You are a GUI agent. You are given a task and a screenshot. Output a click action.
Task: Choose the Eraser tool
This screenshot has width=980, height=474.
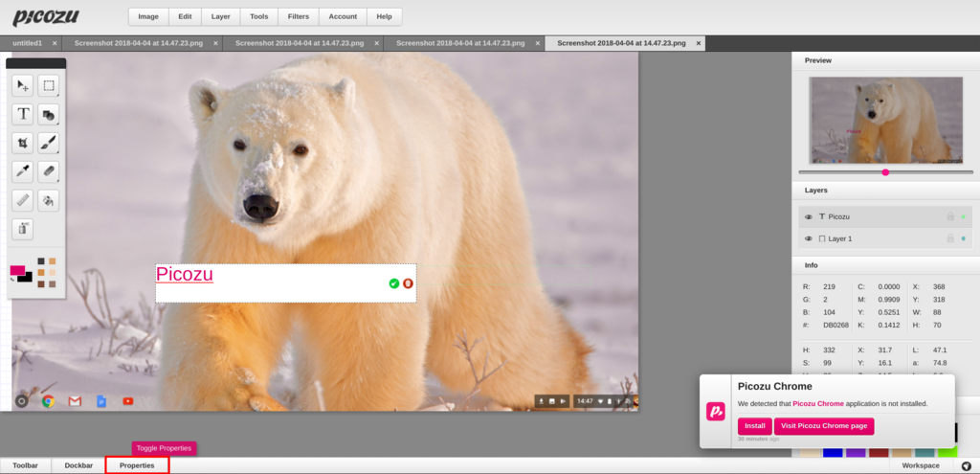coord(48,171)
